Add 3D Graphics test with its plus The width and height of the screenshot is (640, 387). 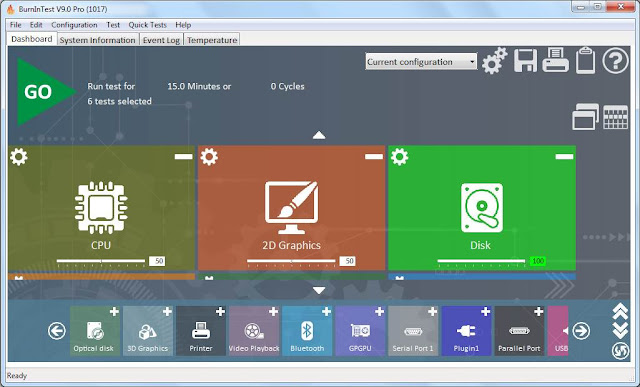coord(167,312)
